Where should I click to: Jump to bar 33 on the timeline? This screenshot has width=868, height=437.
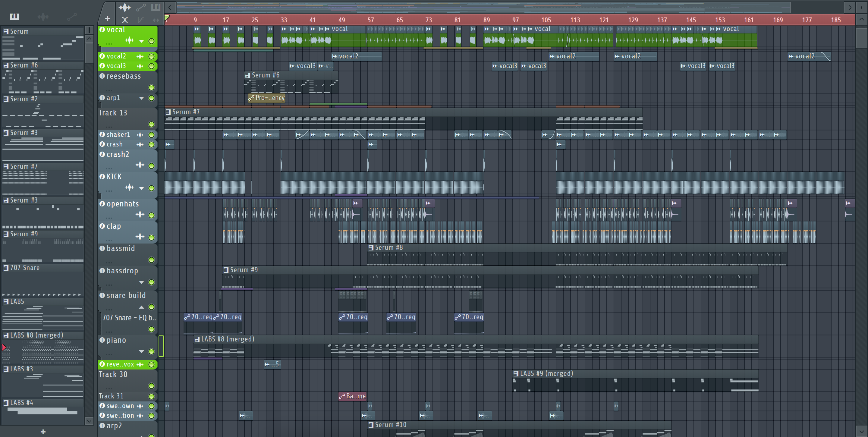click(284, 20)
